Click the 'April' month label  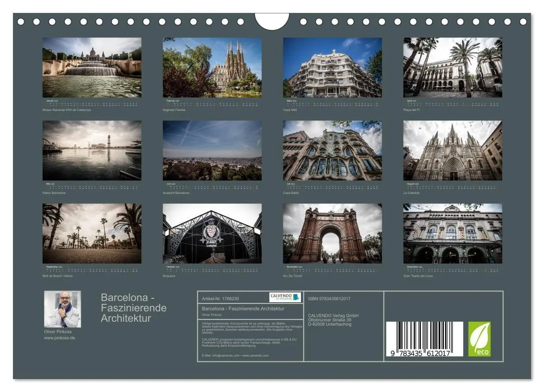coord(410,101)
